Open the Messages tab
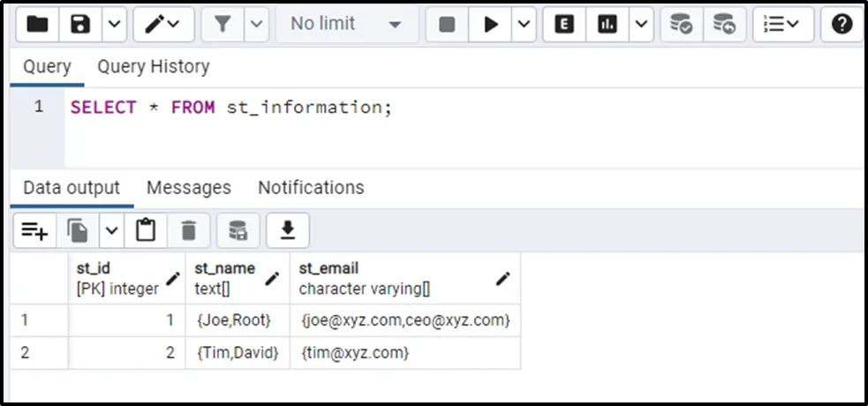This screenshot has height=406, width=868. pyautogui.click(x=188, y=187)
